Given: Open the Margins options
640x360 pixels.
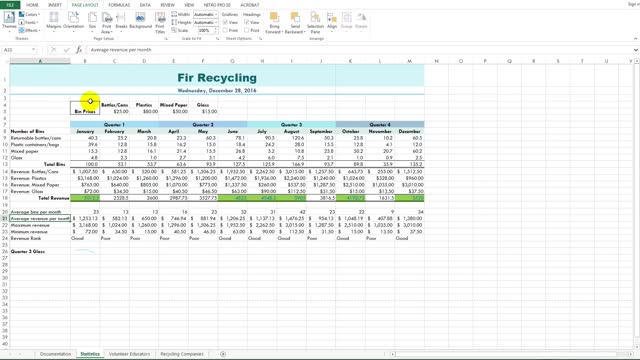Looking at the screenshot, I should coord(53,22).
